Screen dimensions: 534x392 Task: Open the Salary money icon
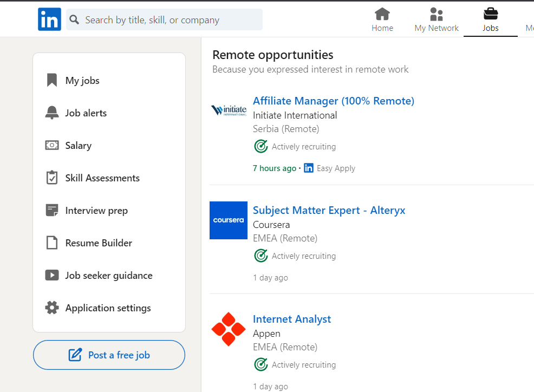52,146
